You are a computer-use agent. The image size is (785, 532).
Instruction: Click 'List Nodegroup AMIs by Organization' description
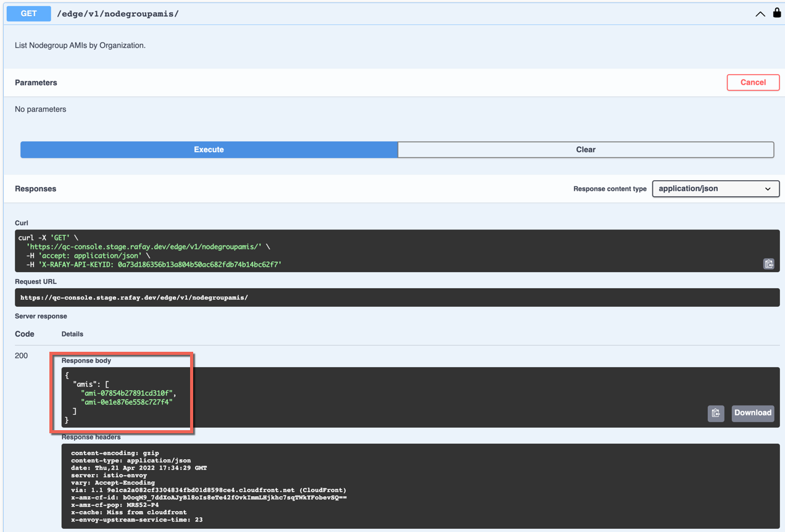pos(80,45)
